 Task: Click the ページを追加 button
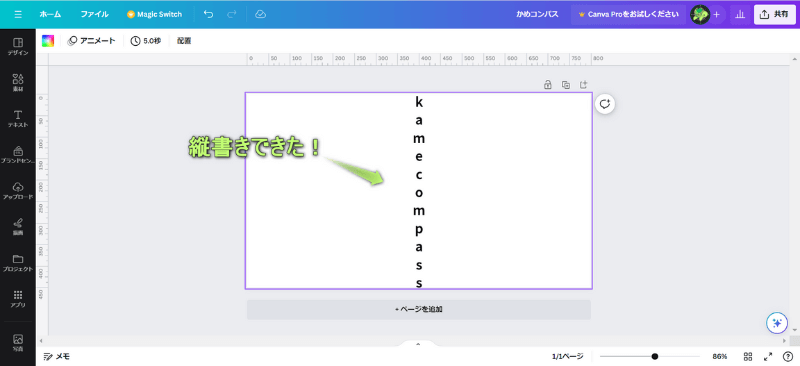coord(418,309)
